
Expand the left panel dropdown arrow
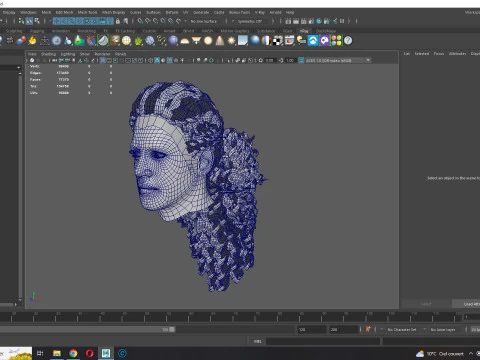pos(18,68)
